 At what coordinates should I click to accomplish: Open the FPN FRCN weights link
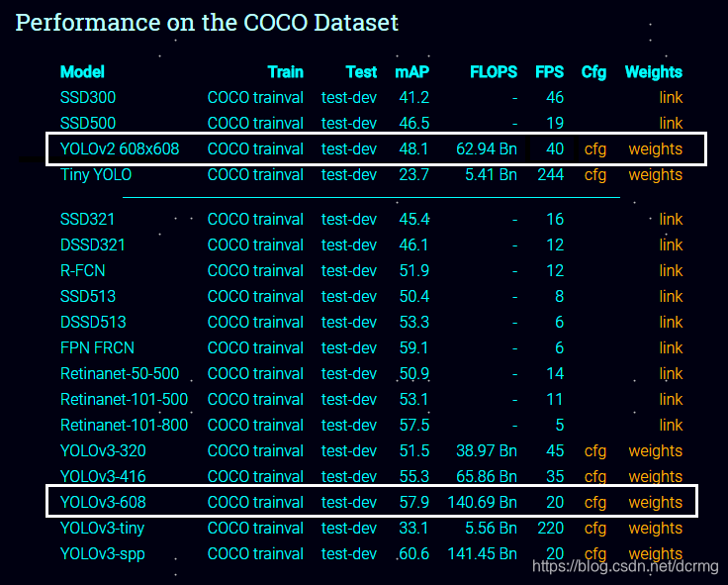point(671,348)
